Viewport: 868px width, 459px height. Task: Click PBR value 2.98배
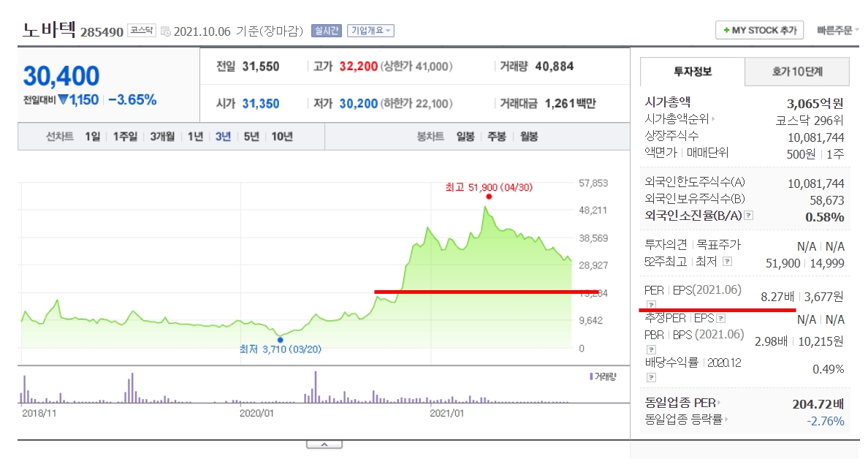pyautogui.click(x=771, y=341)
